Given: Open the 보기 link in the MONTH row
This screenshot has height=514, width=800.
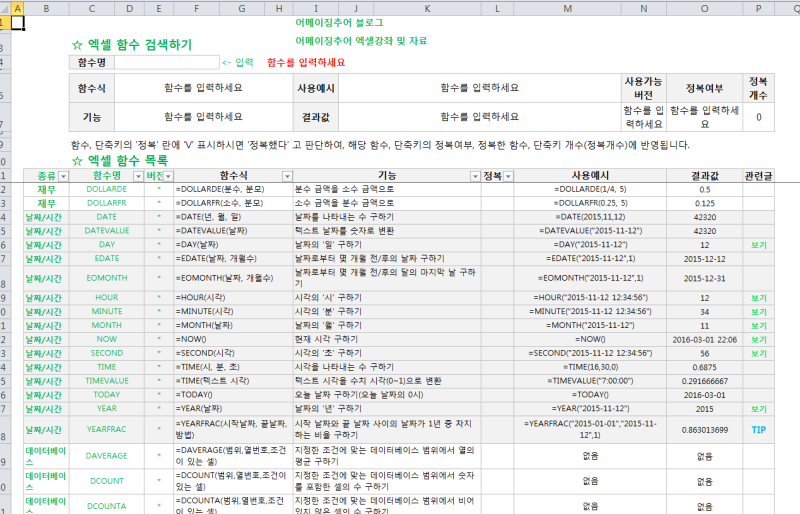Looking at the screenshot, I should pos(758,326).
